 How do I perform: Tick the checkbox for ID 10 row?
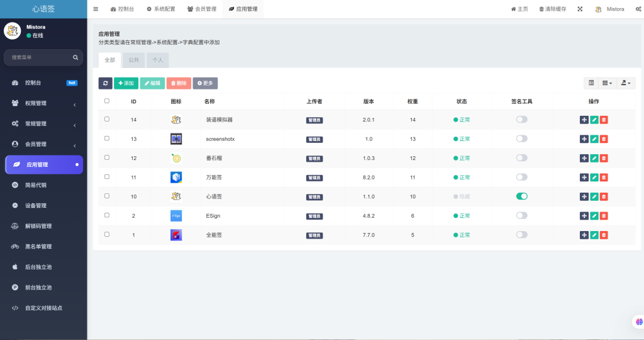coord(107,196)
